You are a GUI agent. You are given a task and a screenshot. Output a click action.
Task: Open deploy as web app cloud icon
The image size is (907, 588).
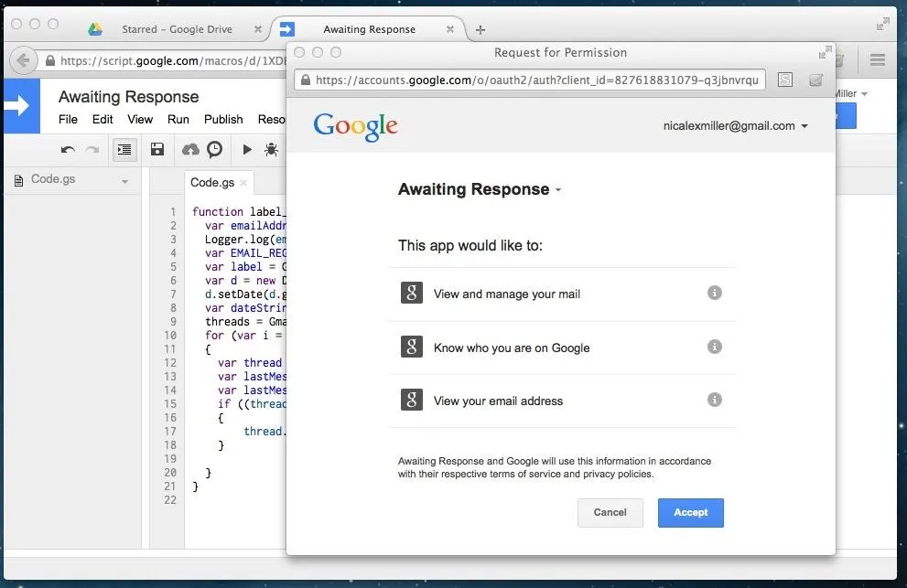point(190,150)
